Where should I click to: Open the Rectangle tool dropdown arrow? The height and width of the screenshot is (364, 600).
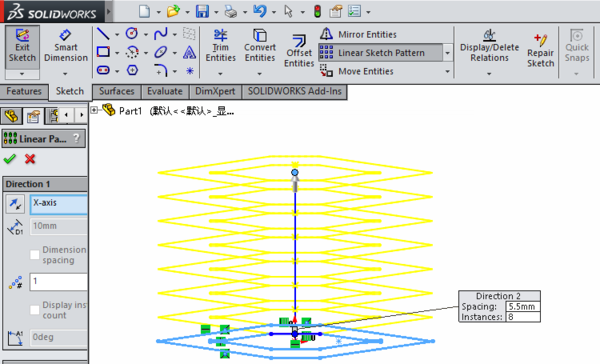point(117,53)
